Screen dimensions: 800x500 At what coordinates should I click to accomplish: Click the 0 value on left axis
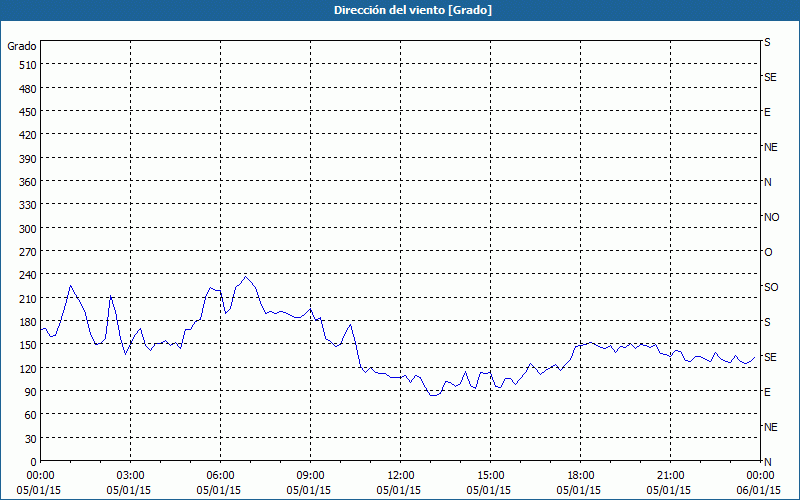coord(34,462)
